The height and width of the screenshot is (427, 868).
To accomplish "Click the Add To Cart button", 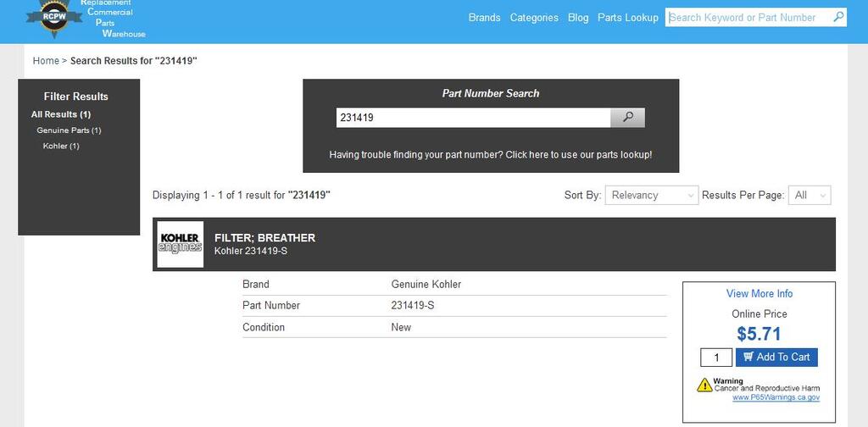I will (776, 357).
